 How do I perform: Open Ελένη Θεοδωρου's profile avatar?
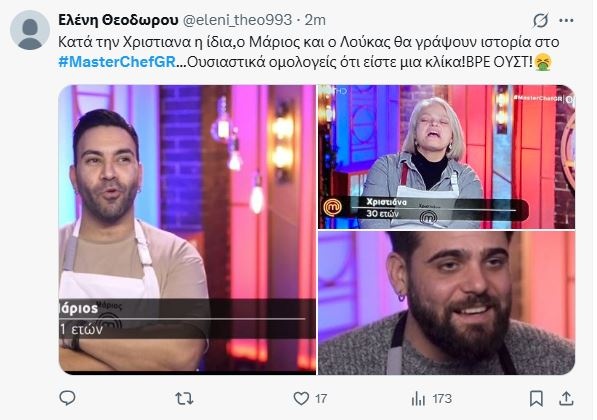pyautogui.click(x=30, y=30)
